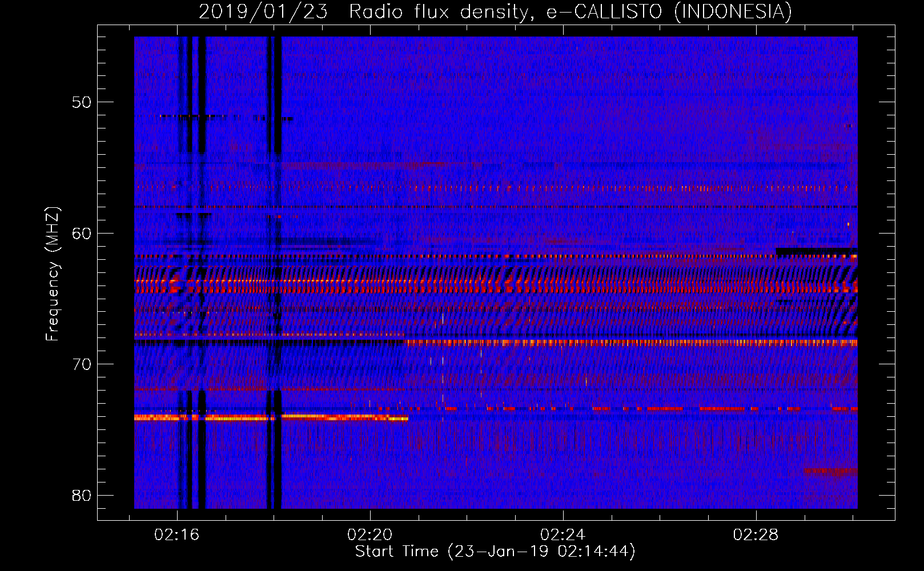The width and height of the screenshot is (924, 571).
Task: Click the 'Frequency (MHZ)' y-axis label
Action: [x=52, y=274]
